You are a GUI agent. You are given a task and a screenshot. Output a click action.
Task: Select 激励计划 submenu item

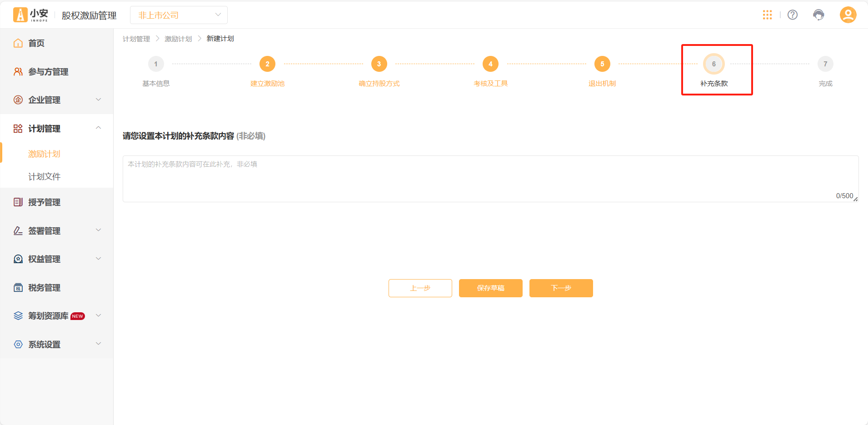(44, 154)
